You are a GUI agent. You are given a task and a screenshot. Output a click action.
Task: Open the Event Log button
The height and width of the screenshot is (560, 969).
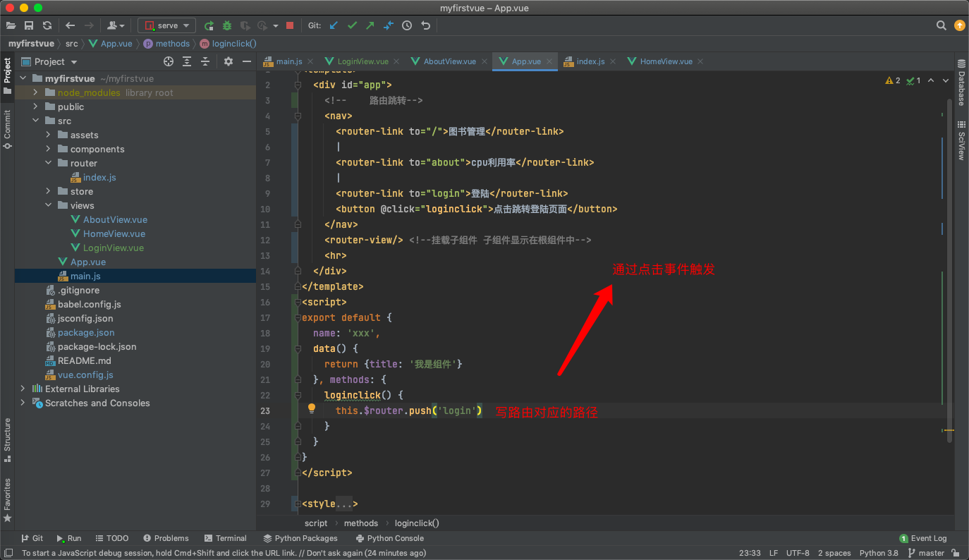coord(923,538)
